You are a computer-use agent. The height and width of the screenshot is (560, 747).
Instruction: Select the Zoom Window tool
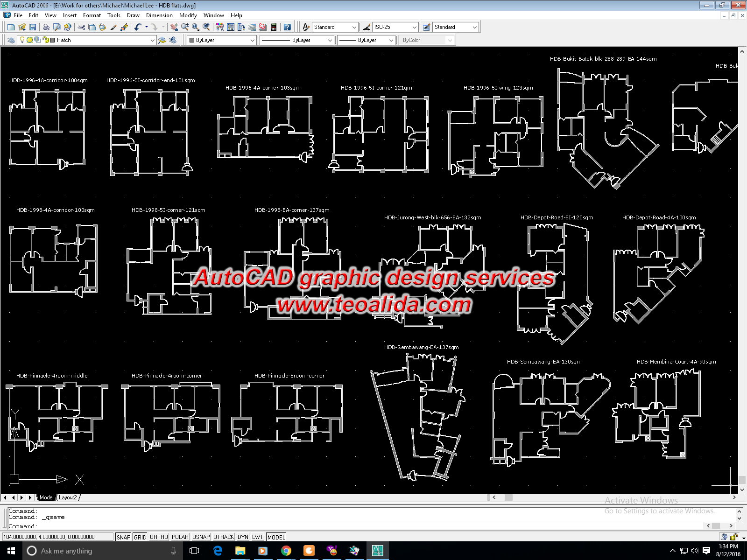coord(196,27)
